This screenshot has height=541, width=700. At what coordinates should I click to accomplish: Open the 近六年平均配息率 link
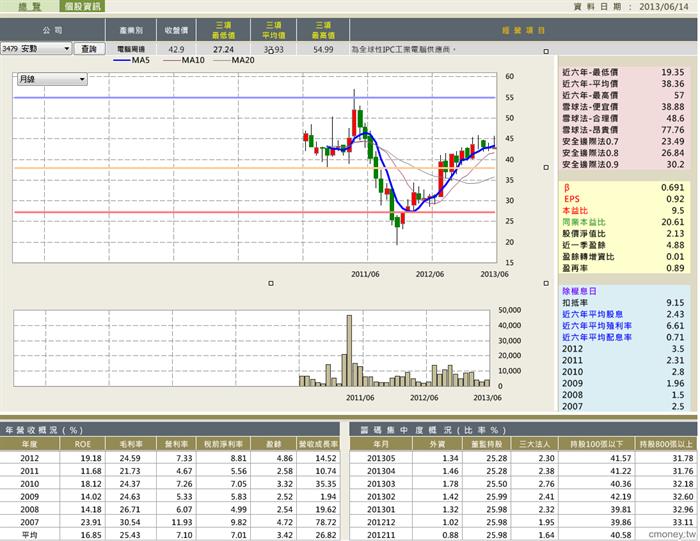[597, 337]
